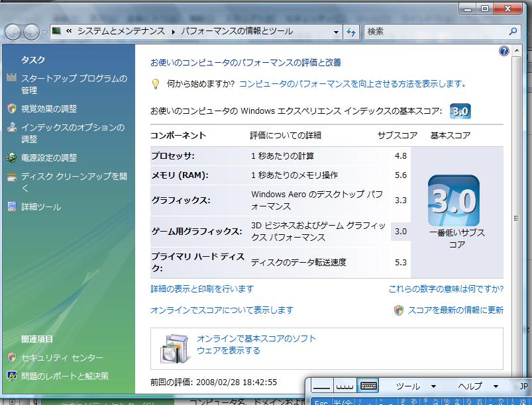Select the writing pad mode in input panel

coord(321,386)
